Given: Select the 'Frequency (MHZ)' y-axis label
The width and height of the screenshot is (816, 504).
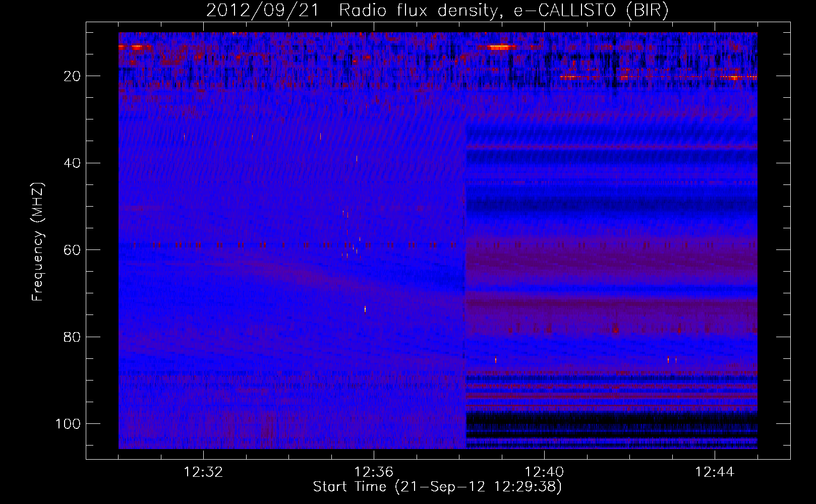Looking at the screenshot, I should [x=38, y=242].
